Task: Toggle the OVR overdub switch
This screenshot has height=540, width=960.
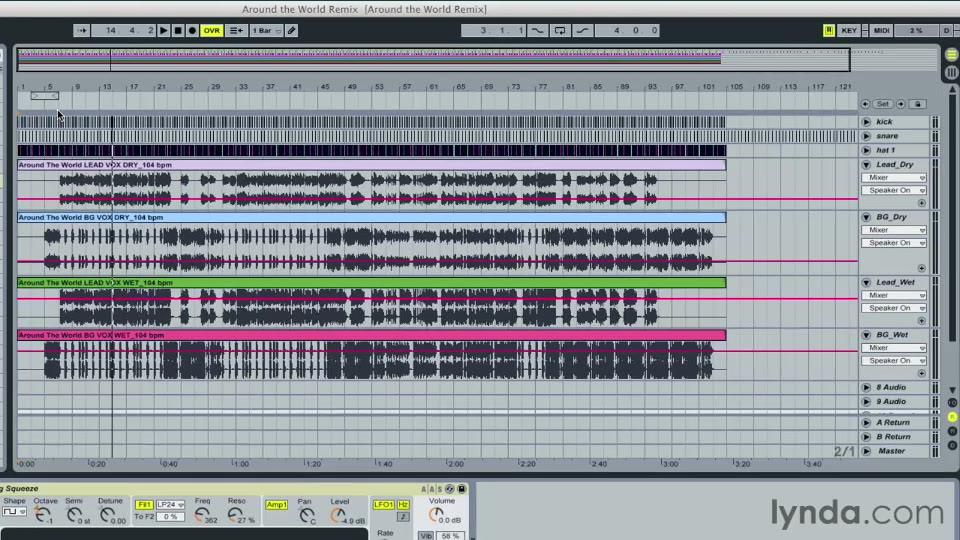Action: coord(211,30)
